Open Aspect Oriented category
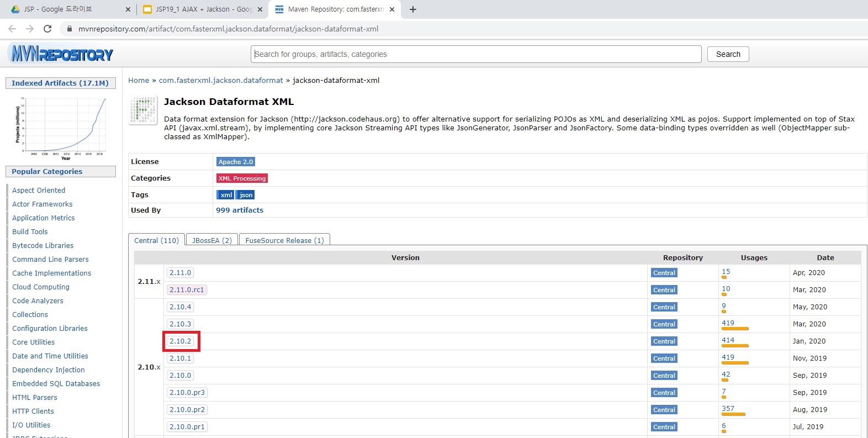Viewport: 868px width, 438px height. (x=39, y=190)
